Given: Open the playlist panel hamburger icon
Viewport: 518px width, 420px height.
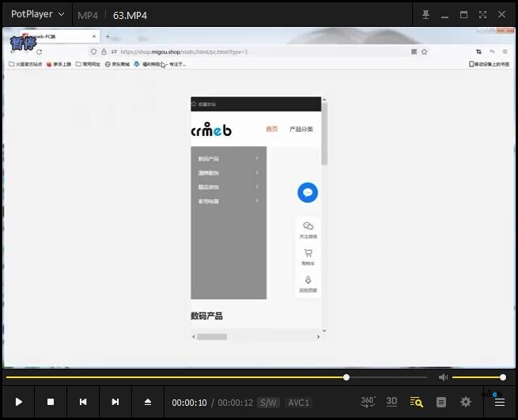Looking at the screenshot, I should [500, 402].
